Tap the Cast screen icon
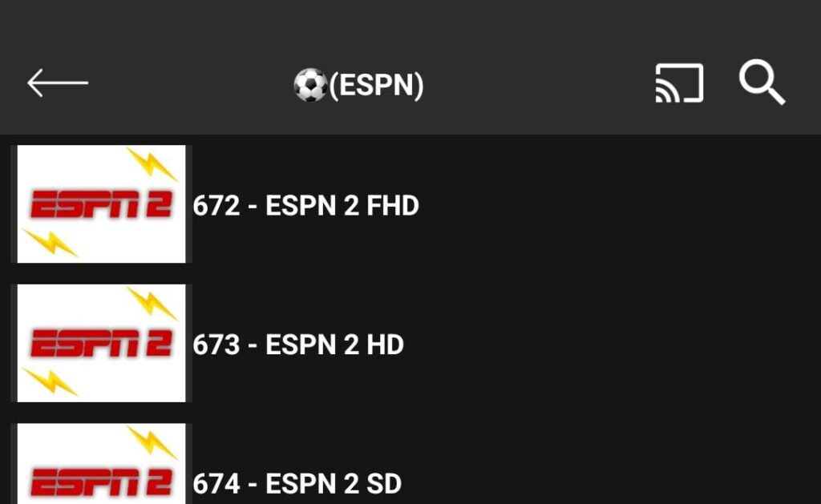The image size is (821, 504). click(x=679, y=83)
